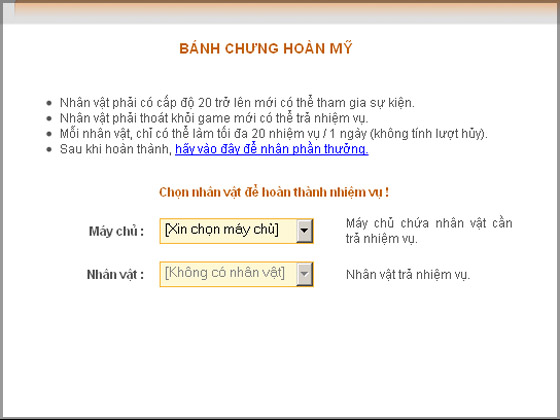This screenshot has height=420, width=560.
Task: Click the 'Máy chủ :' field label
Action: pyautogui.click(x=116, y=231)
